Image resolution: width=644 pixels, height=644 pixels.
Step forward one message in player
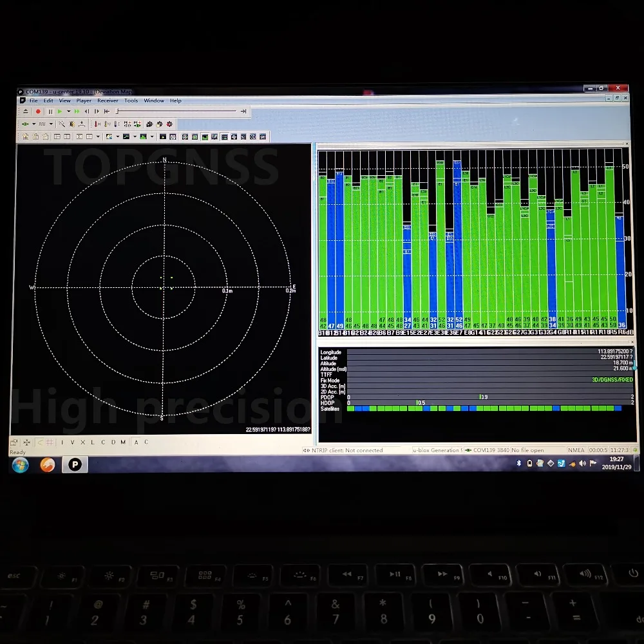97,111
